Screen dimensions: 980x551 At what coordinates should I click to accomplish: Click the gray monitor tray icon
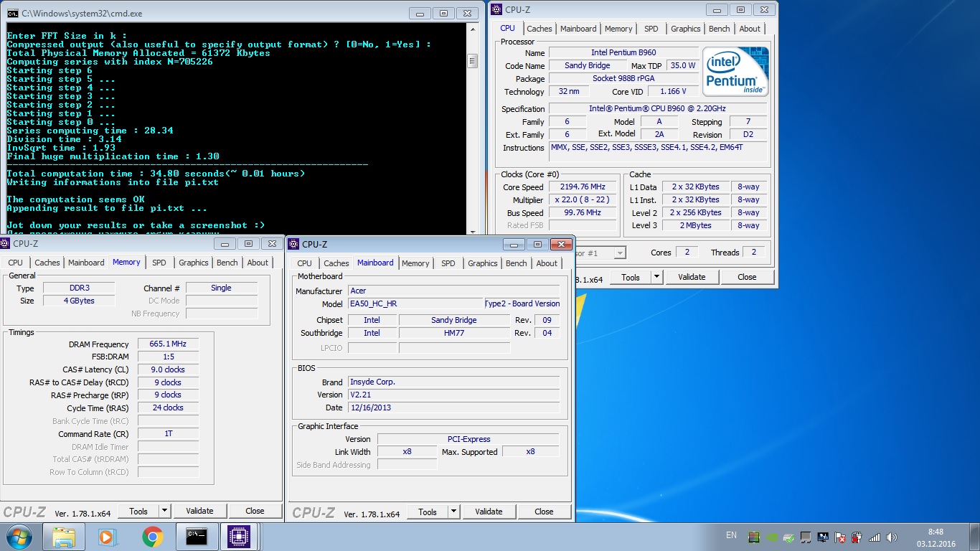click(806, 537)
